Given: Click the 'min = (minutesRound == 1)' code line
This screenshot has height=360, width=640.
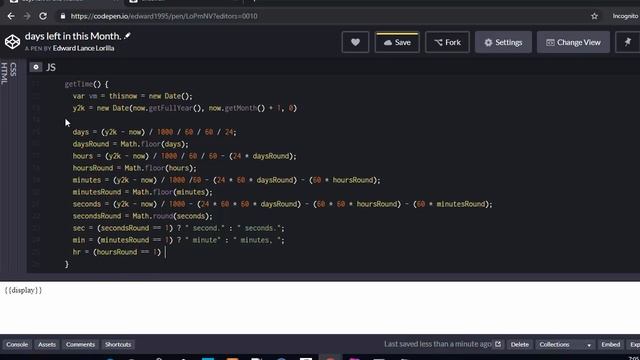Looking at the screenshot, I should click(178, 240).
